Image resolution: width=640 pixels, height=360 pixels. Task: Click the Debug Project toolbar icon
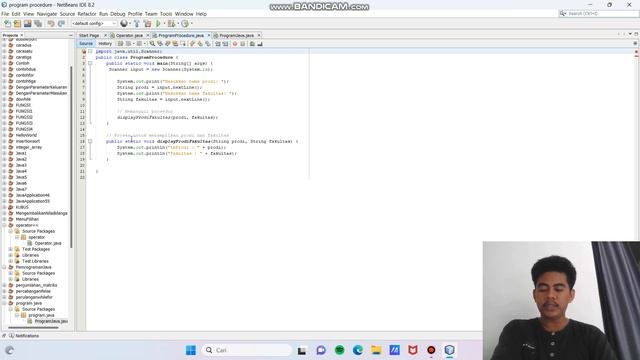(x=171, y=24)
